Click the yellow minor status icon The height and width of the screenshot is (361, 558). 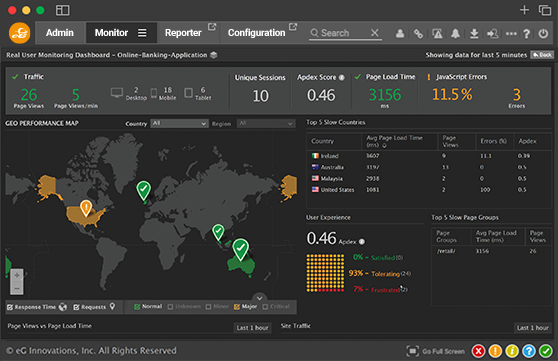point(512,351)
